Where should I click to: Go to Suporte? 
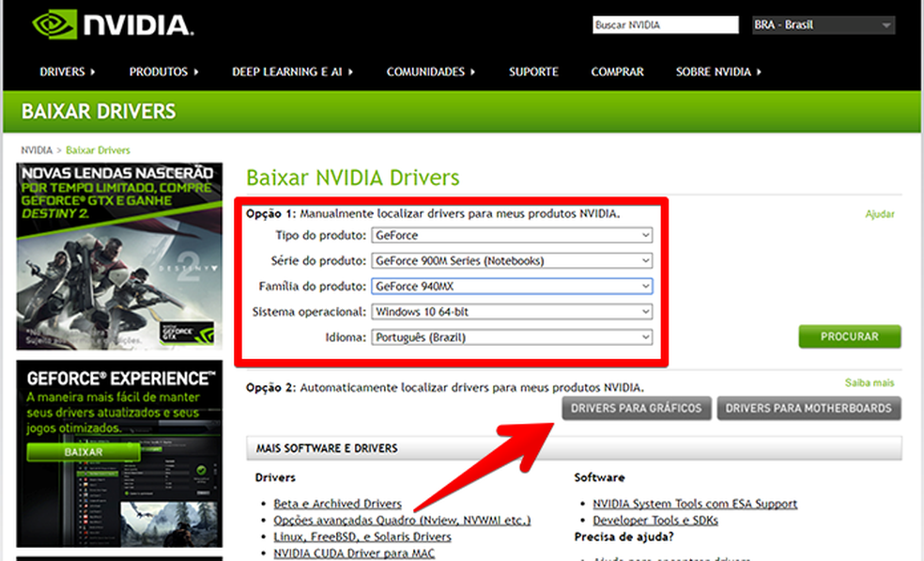(533, 72)
